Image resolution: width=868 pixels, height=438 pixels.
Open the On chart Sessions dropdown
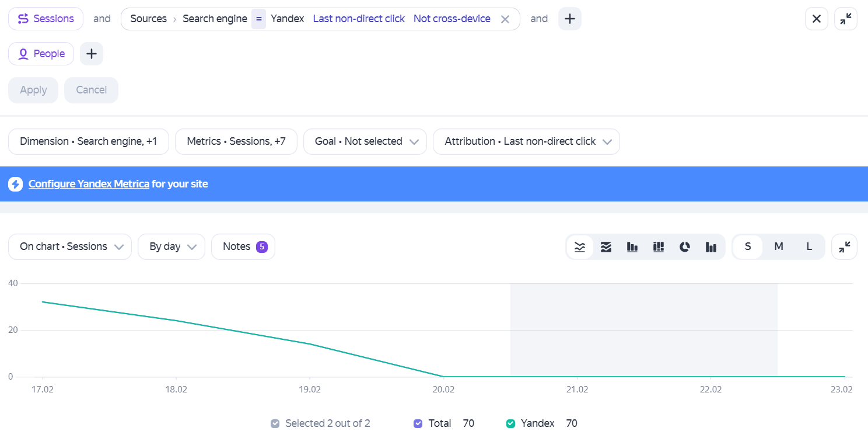pos(70,246)
